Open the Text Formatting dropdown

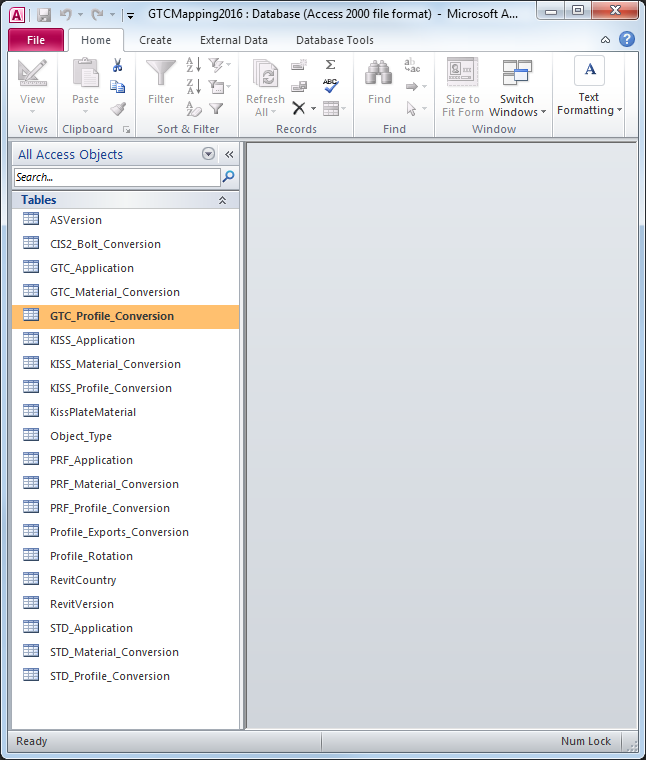click(x=589, y=86)
